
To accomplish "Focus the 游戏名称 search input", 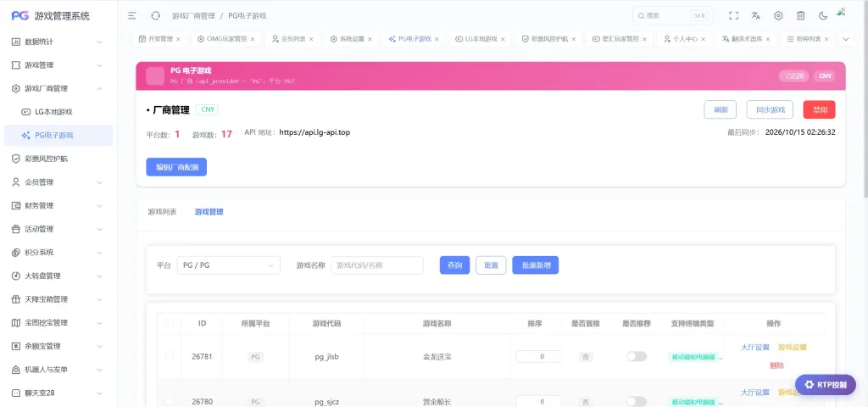I will (377, 265).
